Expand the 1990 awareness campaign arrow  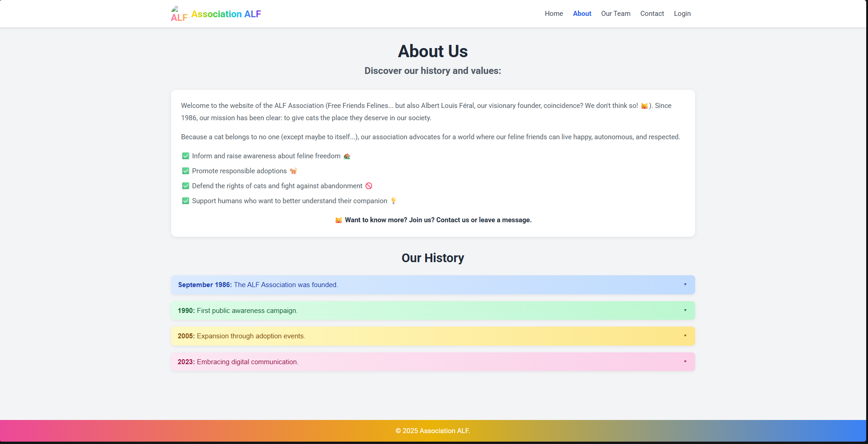click(x=685, y=311)
